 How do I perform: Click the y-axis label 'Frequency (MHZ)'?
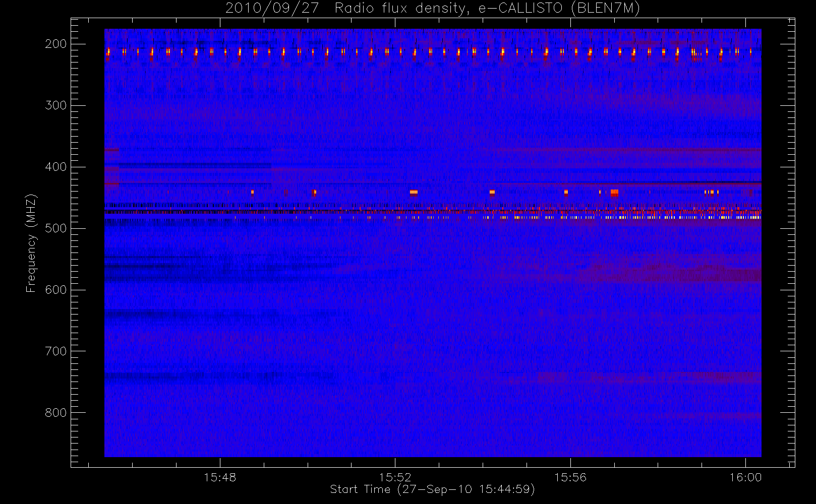click(31, 243)
